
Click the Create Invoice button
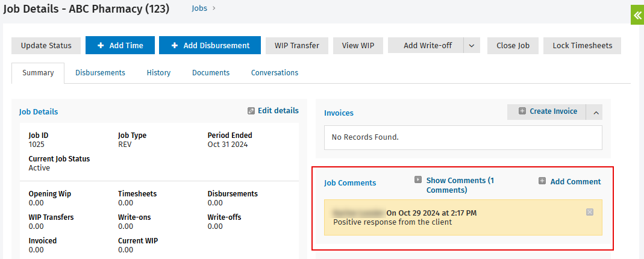546,111
